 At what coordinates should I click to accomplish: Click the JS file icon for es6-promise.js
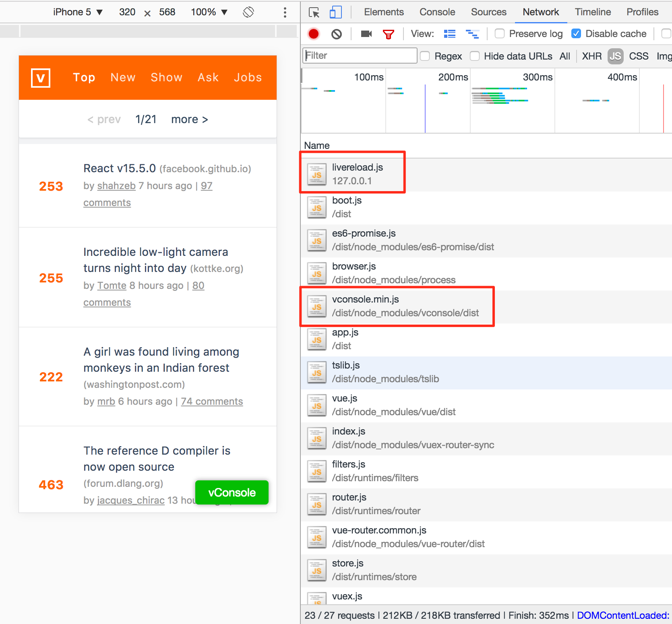(x=317, y=241)
